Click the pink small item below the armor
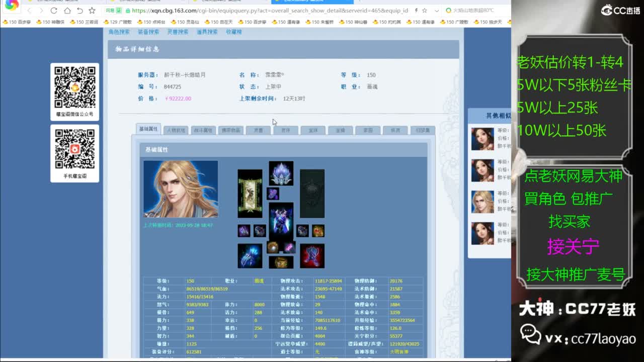The width and height of the screenshot is (644, 362). click(x=288, y=247)
